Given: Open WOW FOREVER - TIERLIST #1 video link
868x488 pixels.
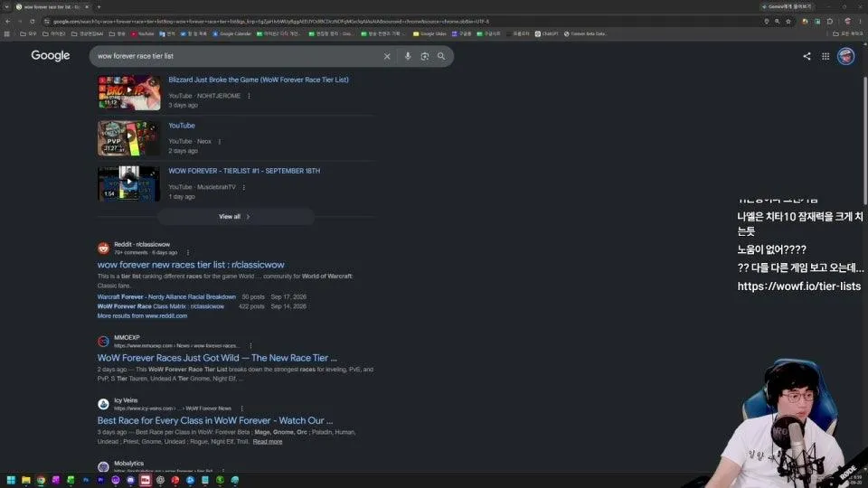Looking at the screenshot, I should coord(244,171).
